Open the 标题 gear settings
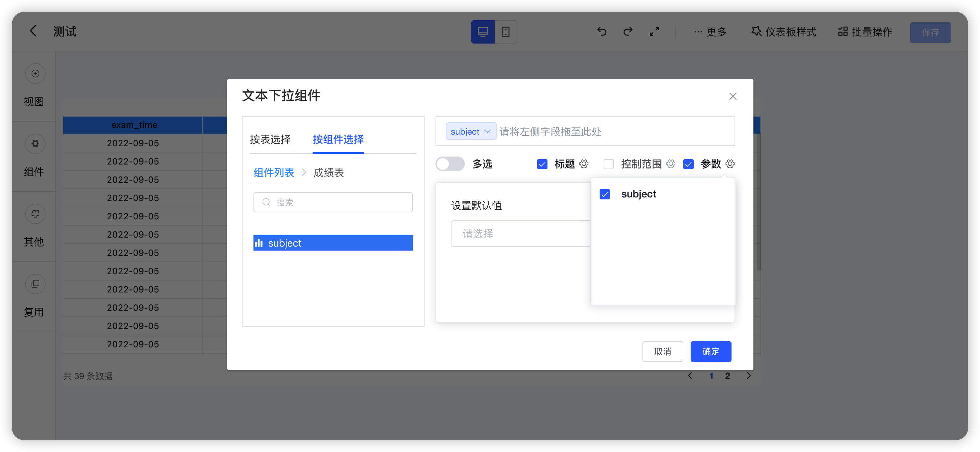This screenshot has height=452, width=980. (x=584, y=164)
